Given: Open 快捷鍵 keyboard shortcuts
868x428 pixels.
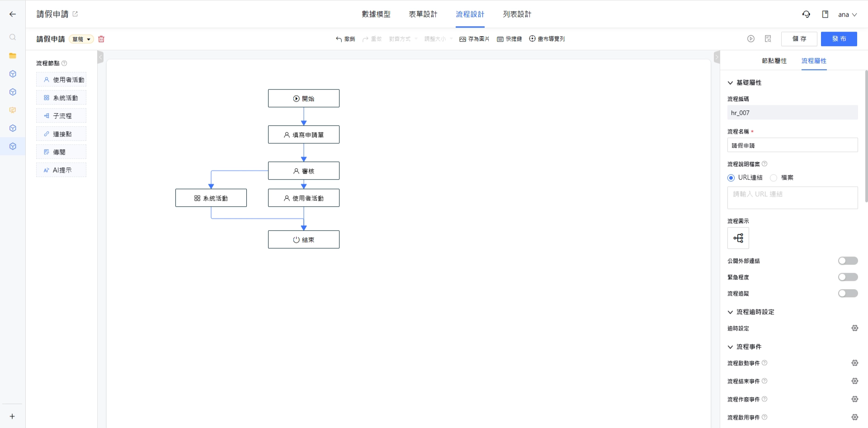Looking at the screenshot, I should [x=509, y=39].
